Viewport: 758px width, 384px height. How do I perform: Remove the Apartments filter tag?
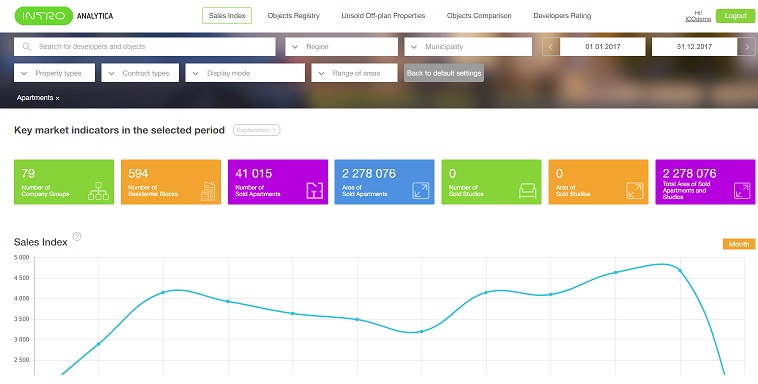[x=58, y=98]
